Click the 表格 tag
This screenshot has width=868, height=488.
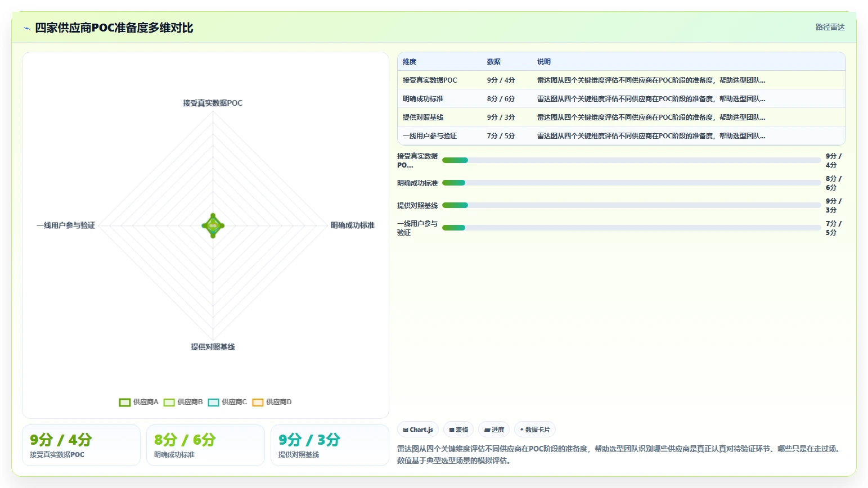458,430
